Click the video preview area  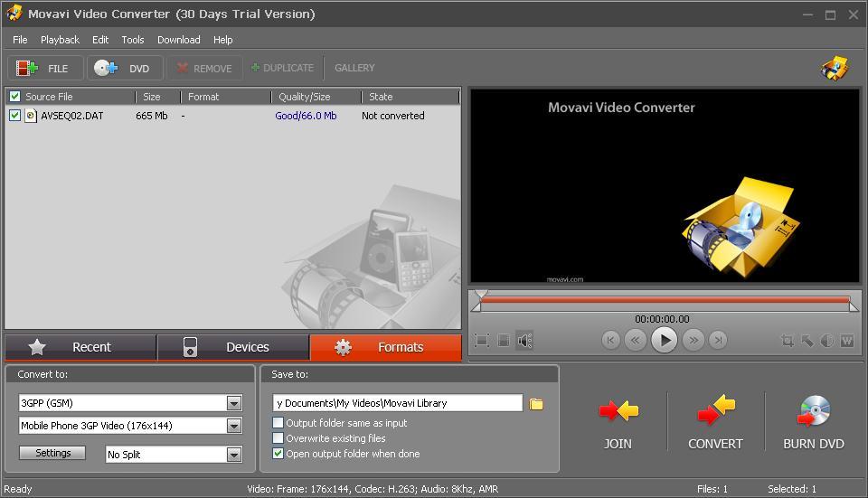click(x=665, y=186)
